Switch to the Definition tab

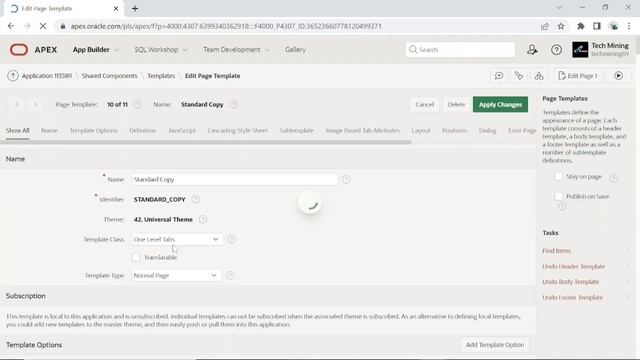[x=142, y=131]
